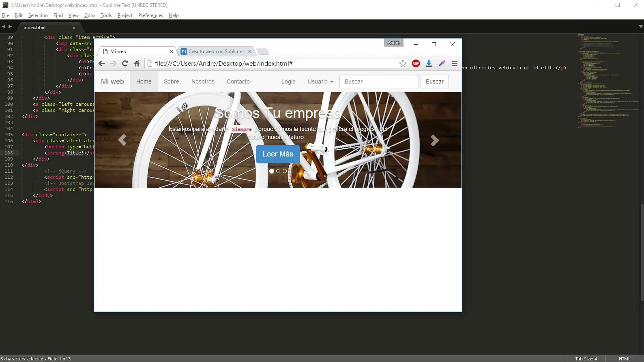Open Sublime tab list dropdown arrow
The width and height of the screenshot is (644, 362).
pyautogui.click(x=641, y=27)
